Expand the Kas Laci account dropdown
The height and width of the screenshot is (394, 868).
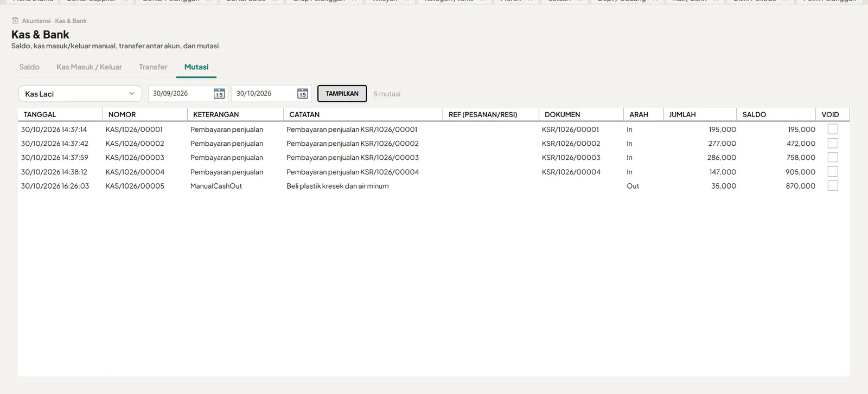tap(80, 94)
